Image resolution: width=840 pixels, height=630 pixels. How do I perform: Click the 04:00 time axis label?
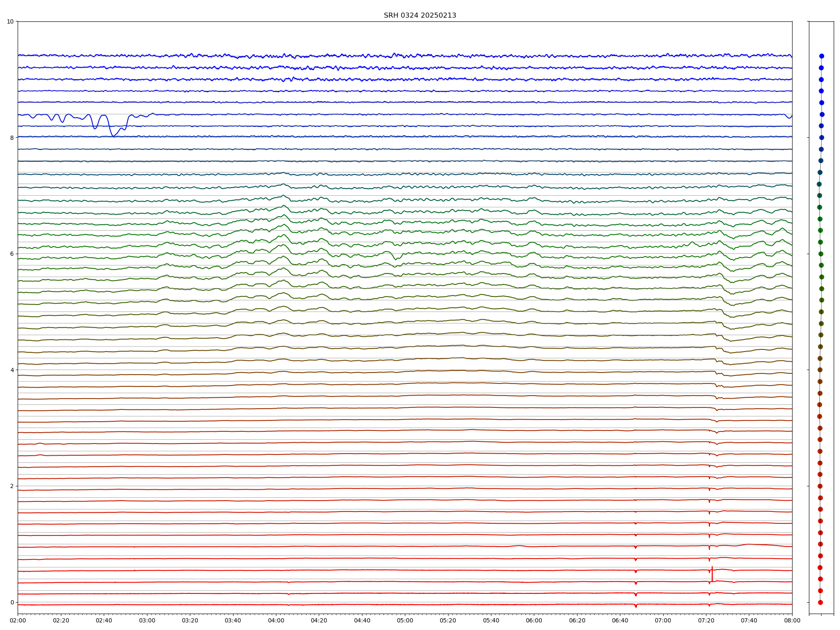click(x=276, y=620)
